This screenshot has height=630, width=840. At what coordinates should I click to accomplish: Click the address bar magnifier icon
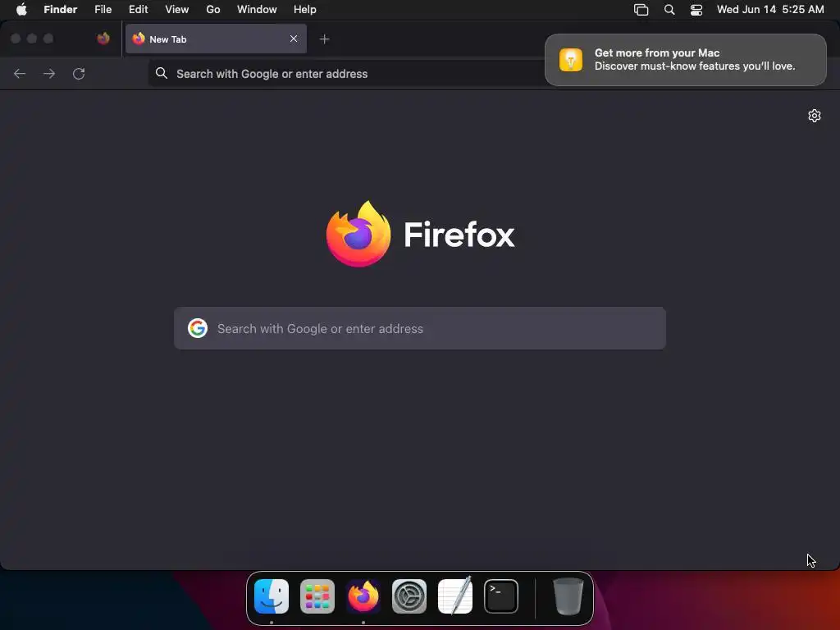(x=162, y=73)
